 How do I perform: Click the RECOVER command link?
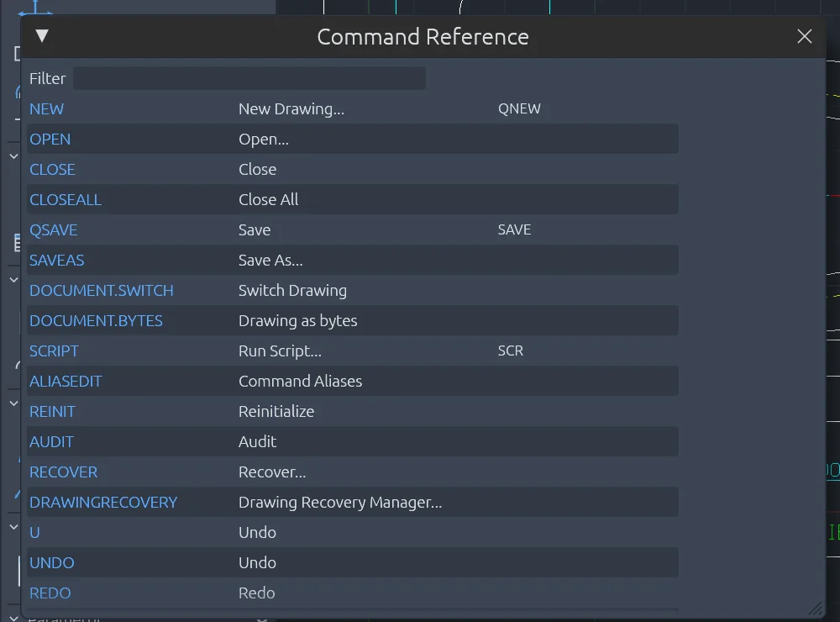tap(63, 472)
